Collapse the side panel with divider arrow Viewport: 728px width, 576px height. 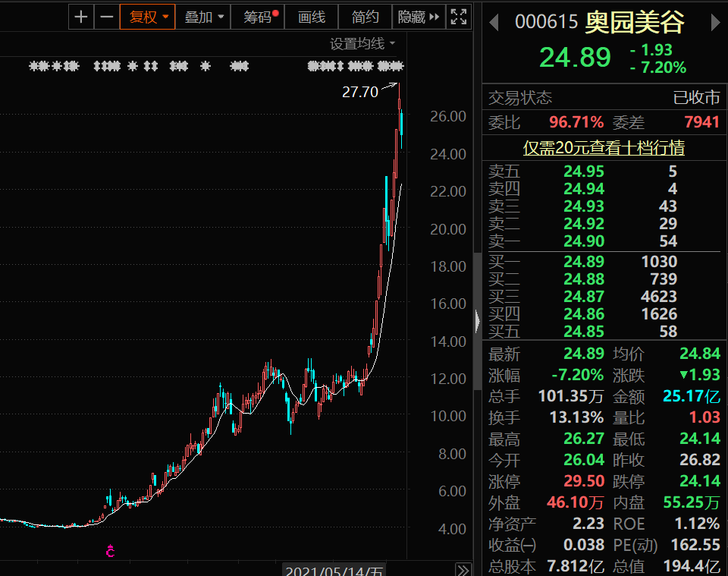(x=477, y=321)
